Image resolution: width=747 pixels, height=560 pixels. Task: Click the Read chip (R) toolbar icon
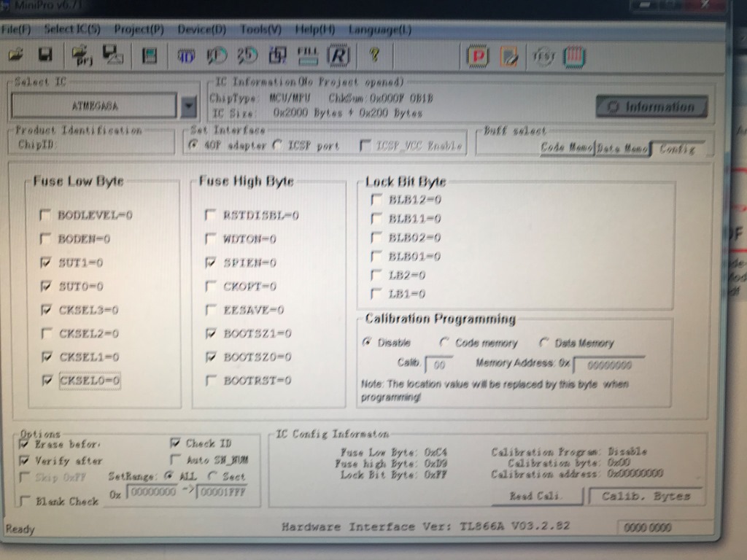click(337, 55)
